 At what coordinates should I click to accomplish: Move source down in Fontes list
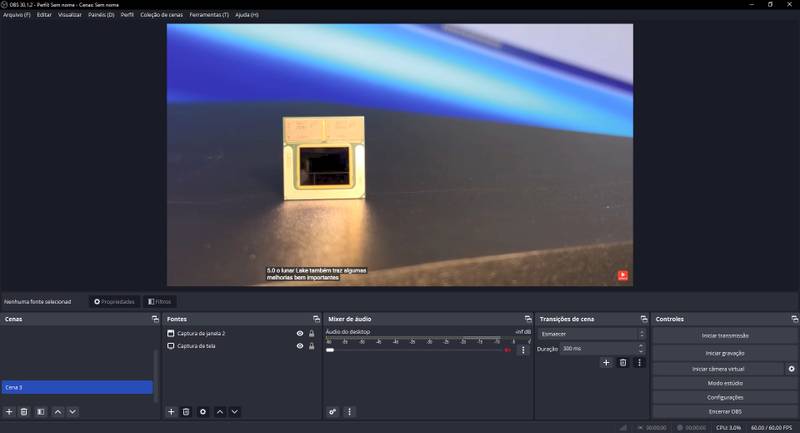[x=235, y=412]
